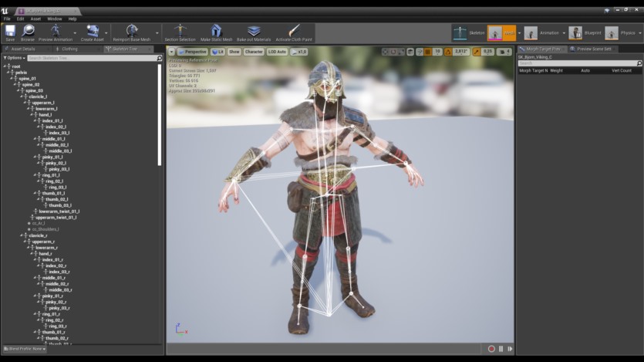Toggle scale snapping in the viewport
644x362 pixels.
(x=477, y=52)
